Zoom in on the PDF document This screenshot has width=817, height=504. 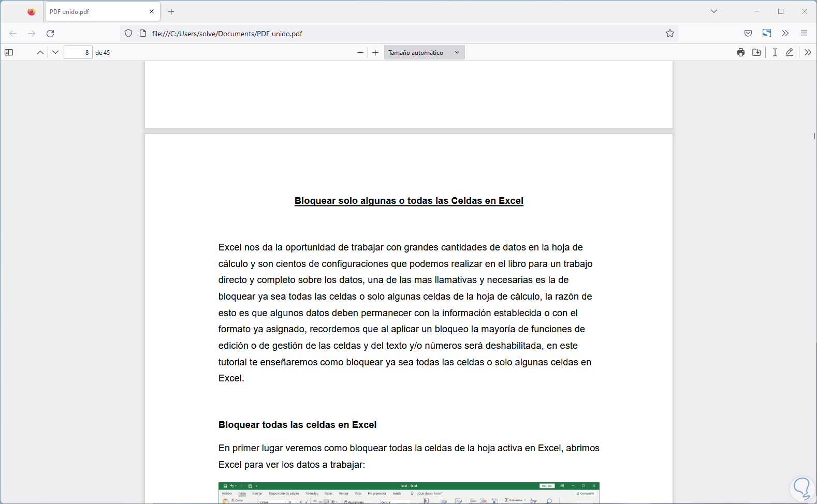point(375,52)
